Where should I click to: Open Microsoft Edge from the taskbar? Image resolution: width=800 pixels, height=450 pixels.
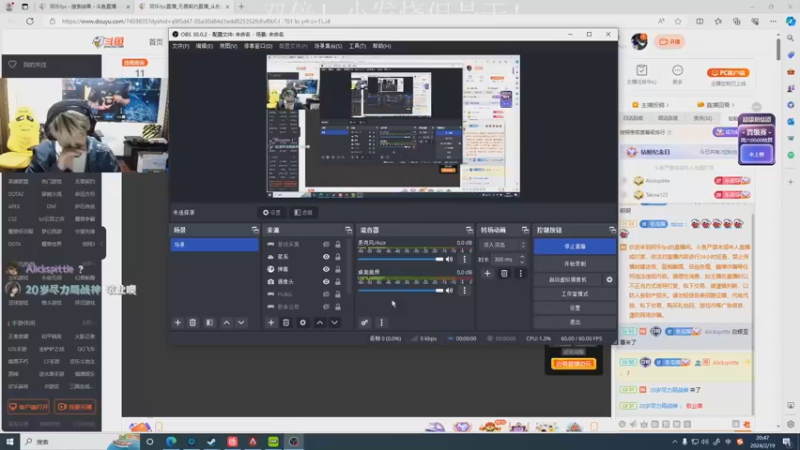tap(171, 441)
